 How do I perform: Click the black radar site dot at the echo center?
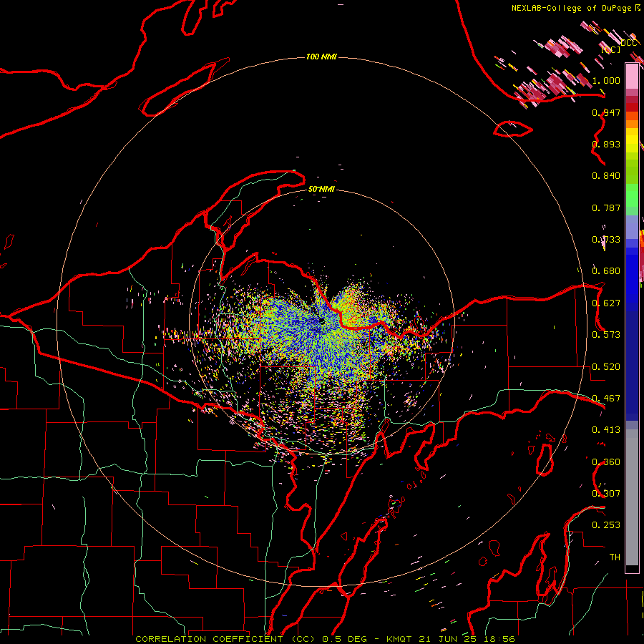(321, 321)
